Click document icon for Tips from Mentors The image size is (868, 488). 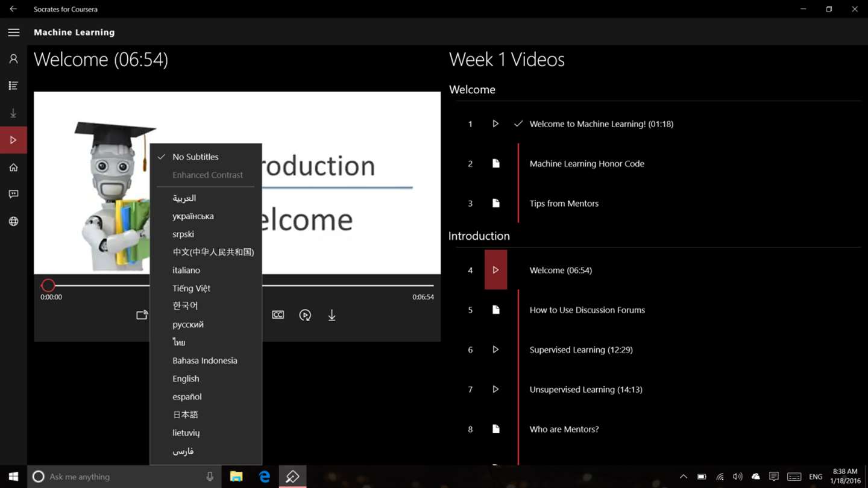(x=495, y=203)
